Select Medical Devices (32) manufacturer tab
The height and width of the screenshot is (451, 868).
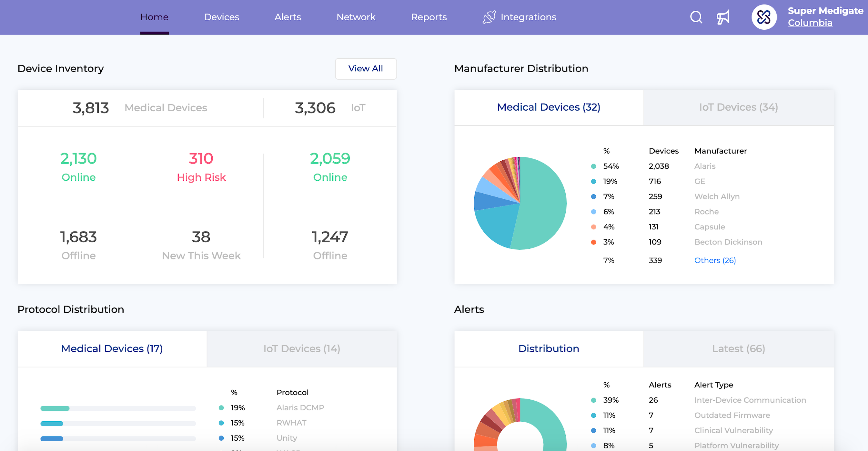[x=549, y=107]
